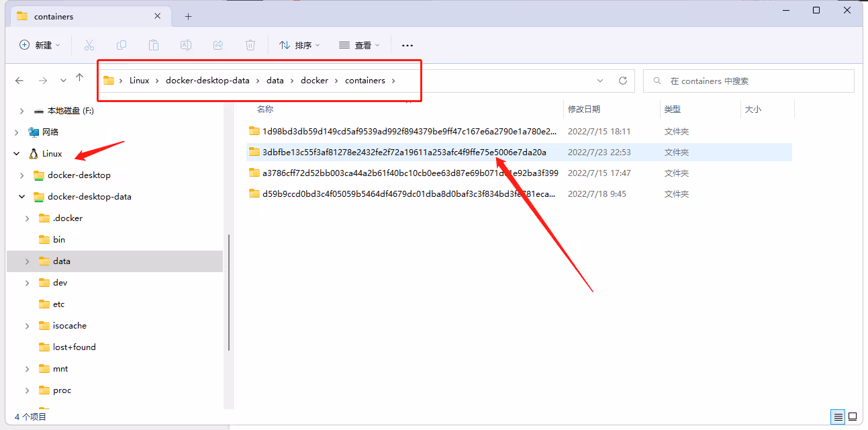Screen dimensions: 868x430
Task: Select the etc folder in the tree
Action: point(59,304)
